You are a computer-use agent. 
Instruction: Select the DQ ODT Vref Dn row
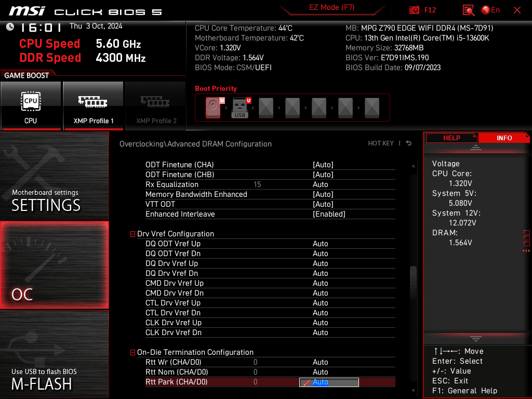(x=270, y=254)
